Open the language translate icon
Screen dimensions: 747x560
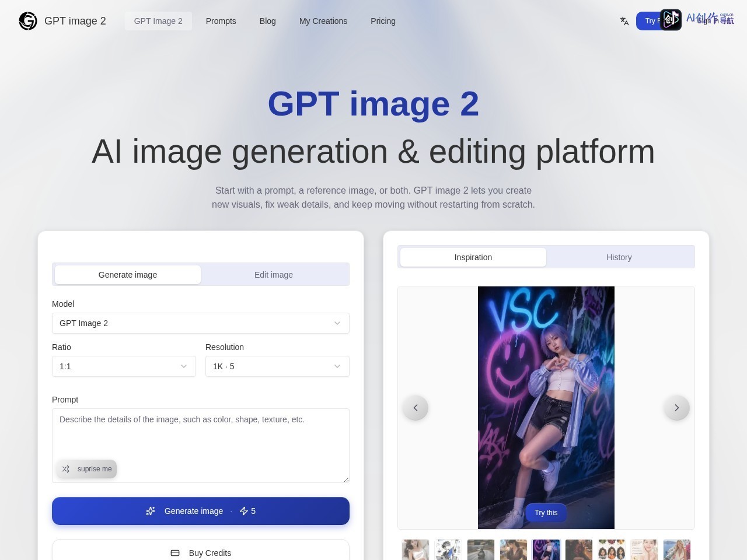click(624, 21)
